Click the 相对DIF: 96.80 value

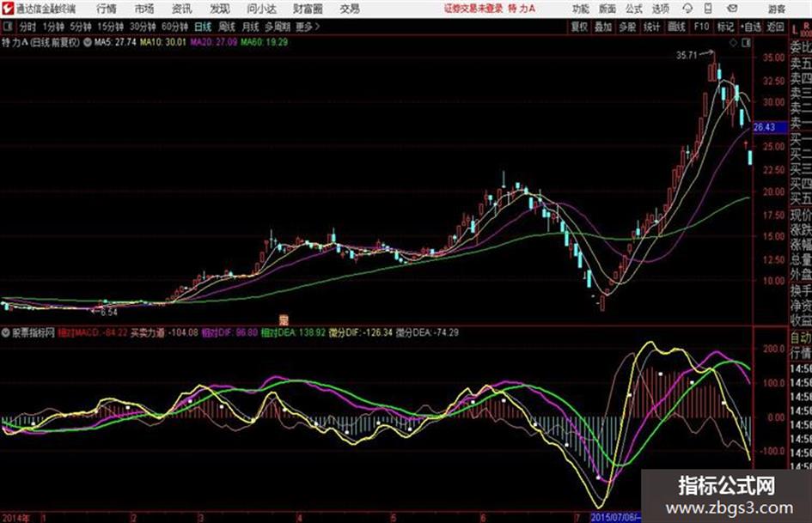[x=229, y=333]
